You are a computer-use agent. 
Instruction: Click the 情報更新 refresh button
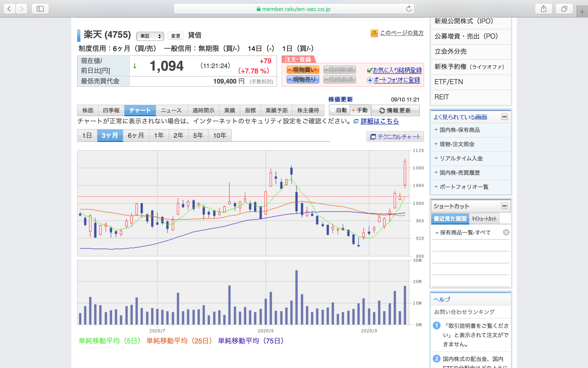pyautogui.click(x=395, y=110)
